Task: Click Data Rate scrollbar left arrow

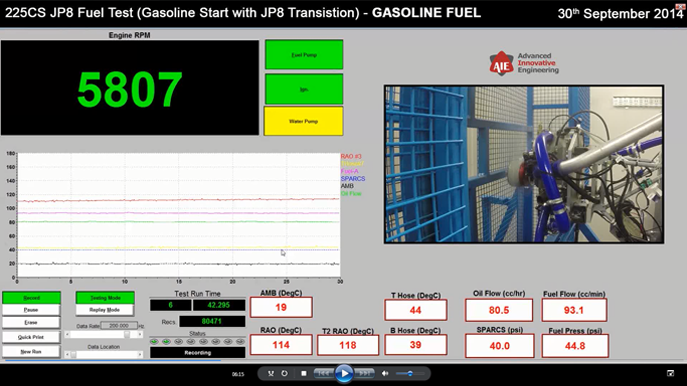Action: coord(67,334)
